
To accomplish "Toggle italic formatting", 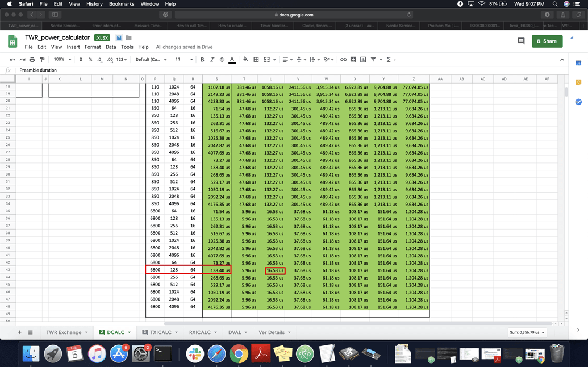I will pyautogui.click(x=211, y=59).
